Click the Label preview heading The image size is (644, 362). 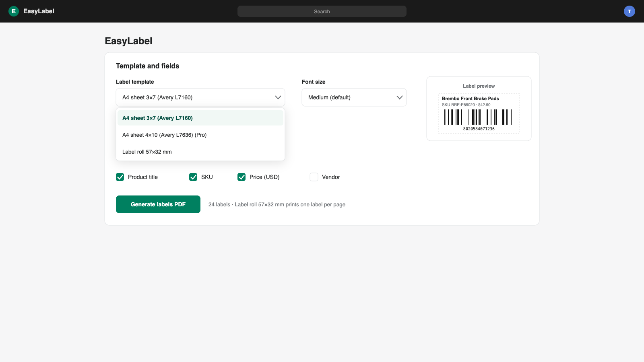[479, 86]
